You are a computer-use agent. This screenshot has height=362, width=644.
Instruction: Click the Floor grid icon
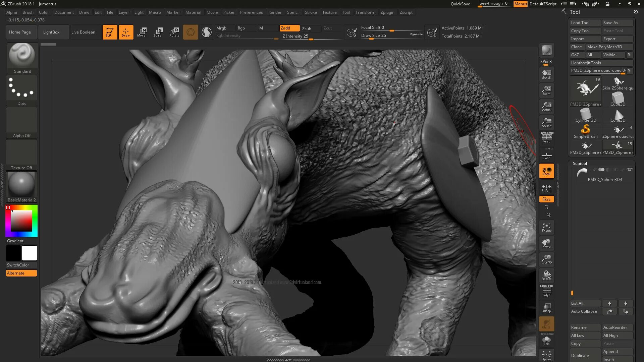546,155
